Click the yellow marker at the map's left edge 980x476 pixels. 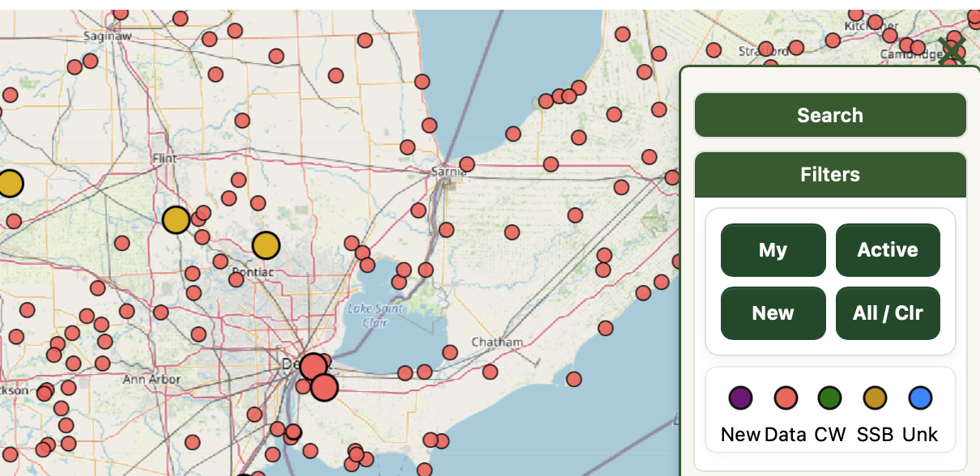point(9,184)
